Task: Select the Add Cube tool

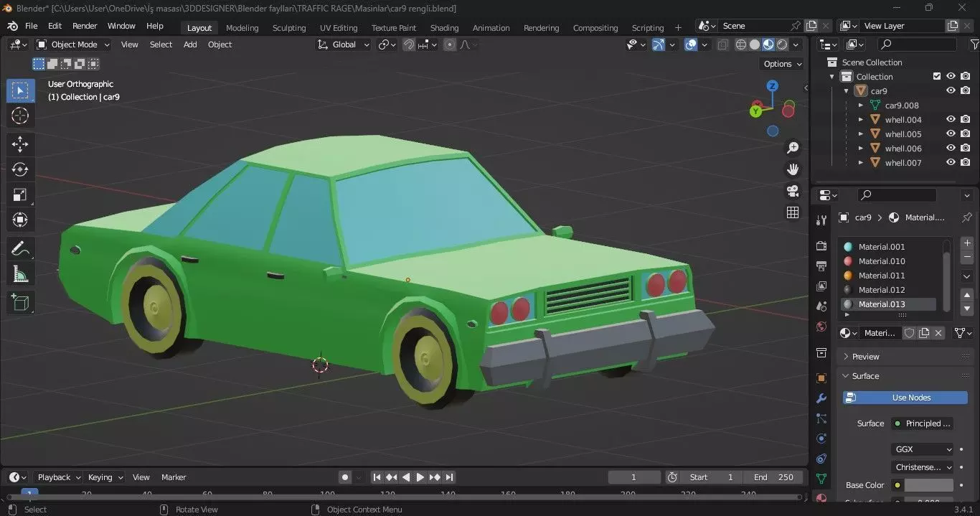Action: coord(20,302)
